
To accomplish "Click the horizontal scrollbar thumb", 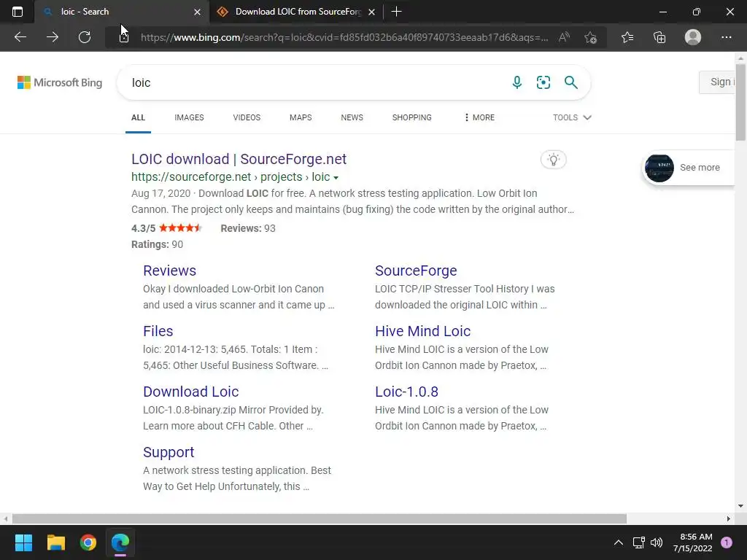I will [x=320, y=518].
